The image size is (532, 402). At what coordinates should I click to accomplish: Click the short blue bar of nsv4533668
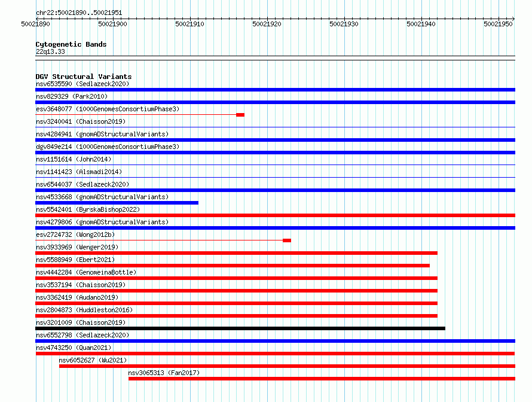117,203
